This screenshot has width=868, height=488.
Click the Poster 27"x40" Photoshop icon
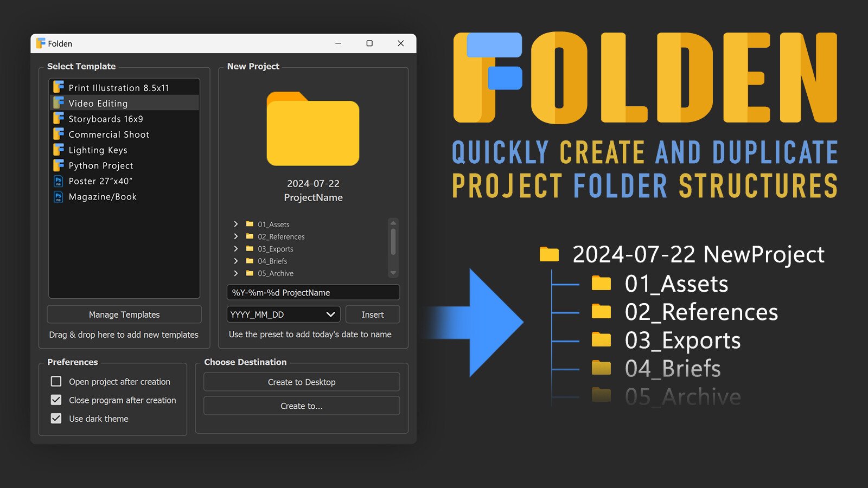click(59, 181)
